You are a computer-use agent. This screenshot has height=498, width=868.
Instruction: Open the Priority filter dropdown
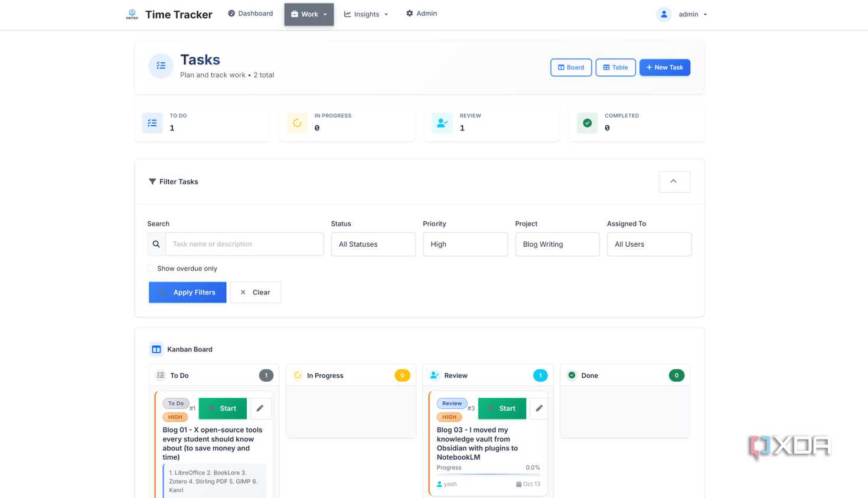[x=465, y=244]
